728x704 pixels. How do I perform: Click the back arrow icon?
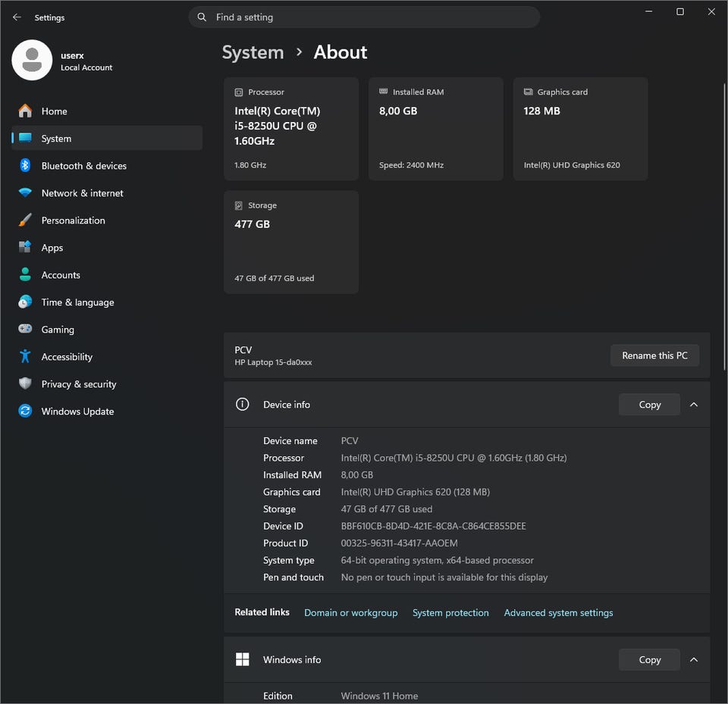pos(17,17)
